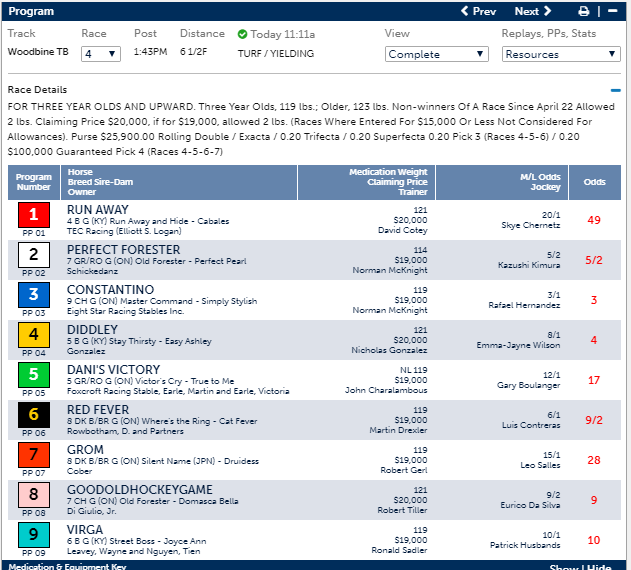The height and width of the screenshot is (570, 631).
Task: Click the printer icon in header
Action: (584, 11)
